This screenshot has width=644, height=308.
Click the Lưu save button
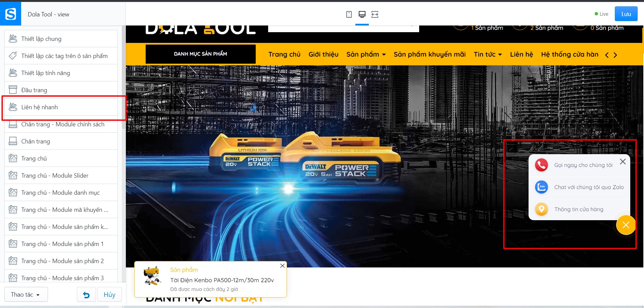coord(626,14)
